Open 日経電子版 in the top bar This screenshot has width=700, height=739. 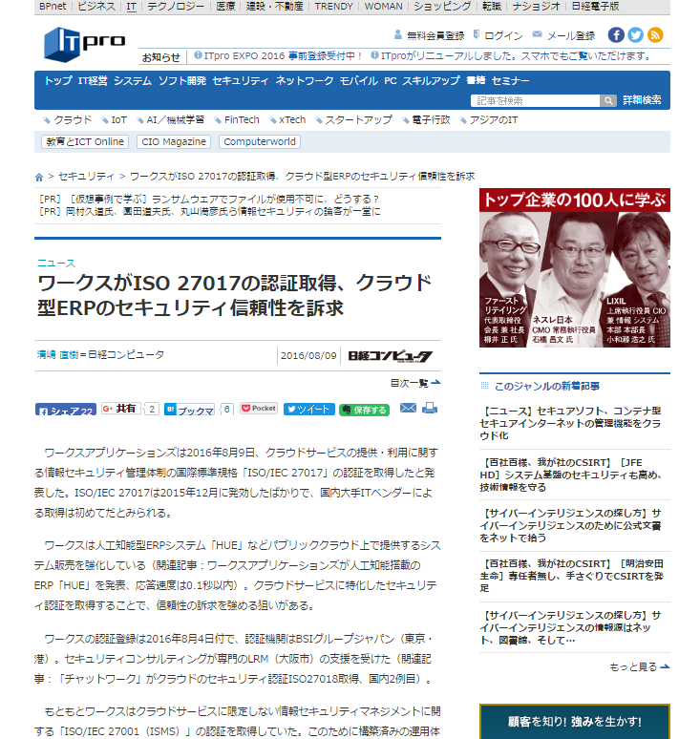coord(595,6)
